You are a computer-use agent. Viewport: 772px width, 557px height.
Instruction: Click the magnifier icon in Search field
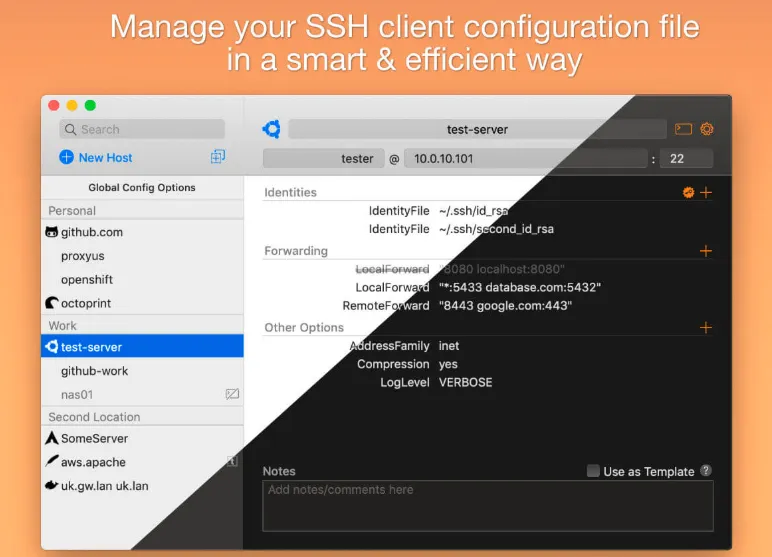tap(70, 130)
